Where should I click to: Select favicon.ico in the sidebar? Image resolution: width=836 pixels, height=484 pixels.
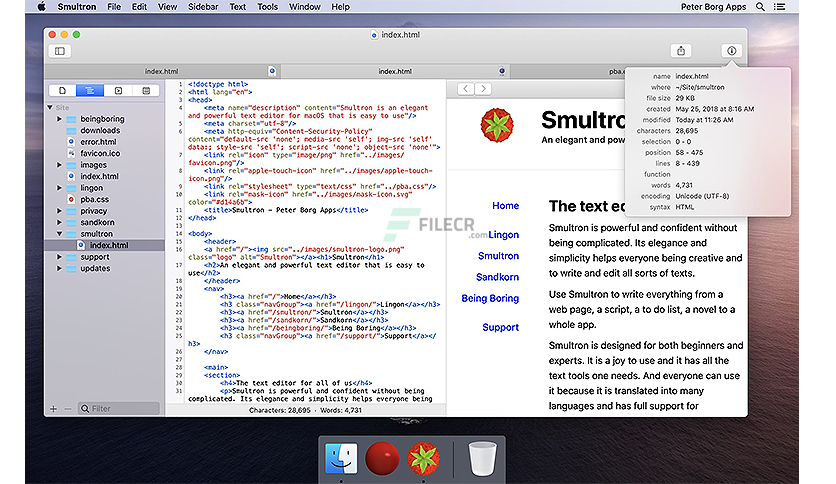100,154
